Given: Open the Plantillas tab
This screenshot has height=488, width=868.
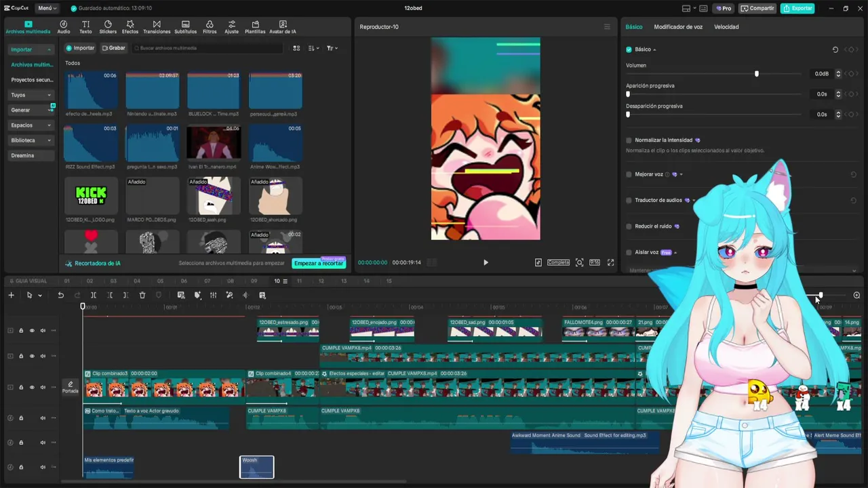Looking at the screenshot, I should point(255,27).
